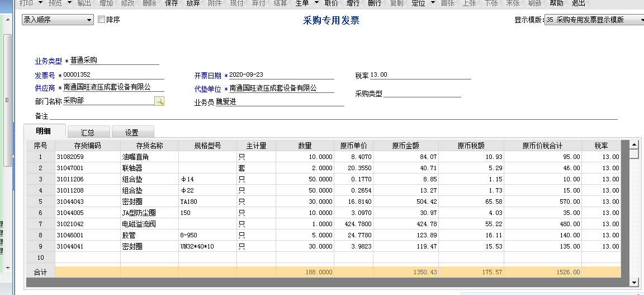Click the empty 备注 remarks field
Viewport: 644px width, 295px height.
coord(334,116)
